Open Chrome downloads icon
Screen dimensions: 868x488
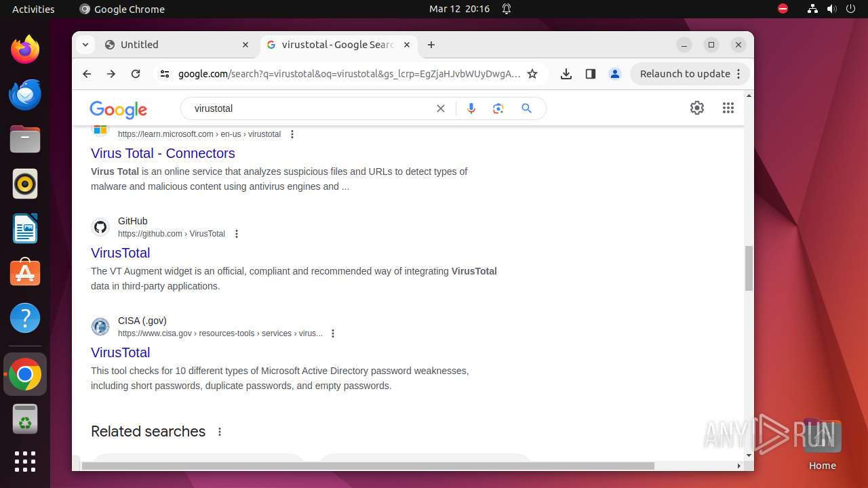(x=566, y=74)
